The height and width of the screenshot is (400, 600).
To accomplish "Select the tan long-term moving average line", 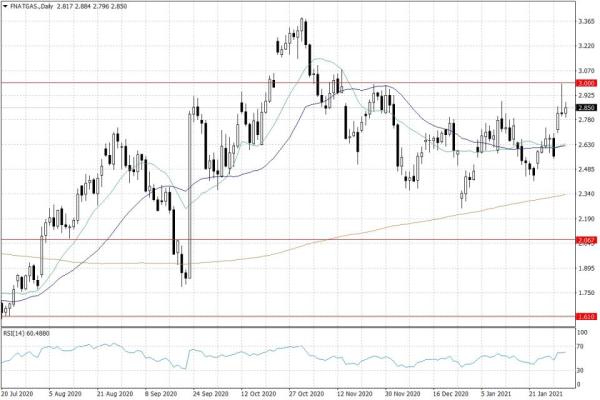I will 400,222.
